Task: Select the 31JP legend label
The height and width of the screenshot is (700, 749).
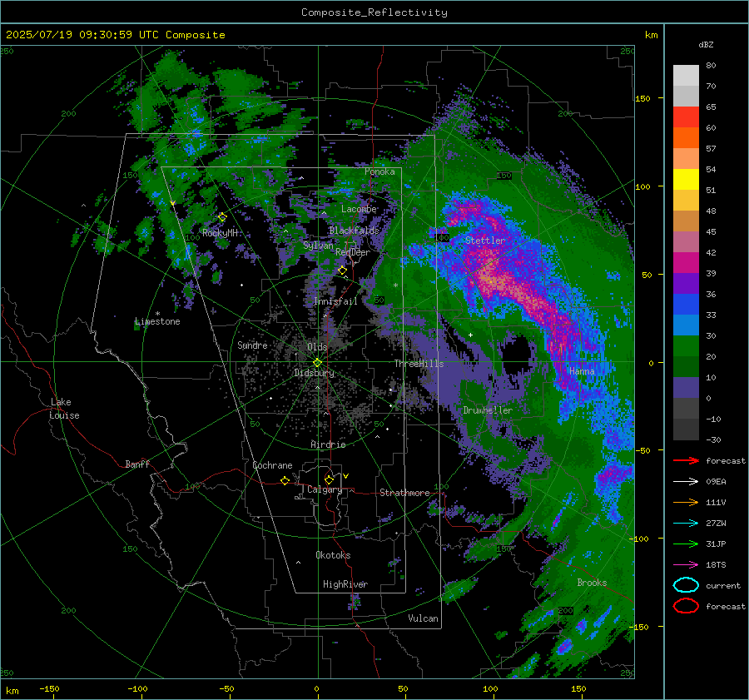Action: click(716, 544)
